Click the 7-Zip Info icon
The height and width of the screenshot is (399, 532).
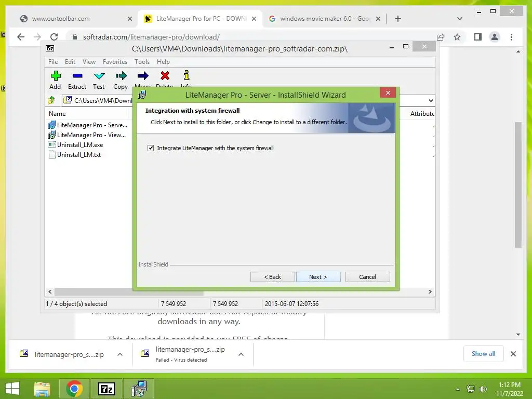pos(187,75)
